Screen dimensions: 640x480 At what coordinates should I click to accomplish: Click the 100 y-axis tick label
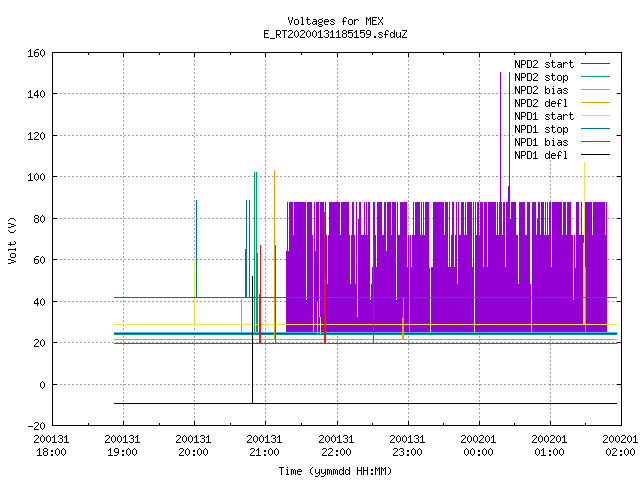(x=36, y=177)
